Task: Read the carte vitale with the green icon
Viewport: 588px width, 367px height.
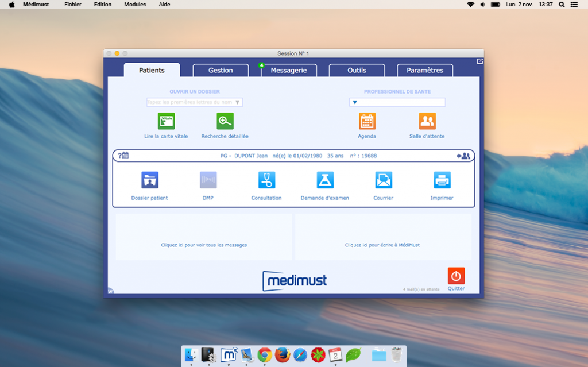Action: (x=166, y=121)
